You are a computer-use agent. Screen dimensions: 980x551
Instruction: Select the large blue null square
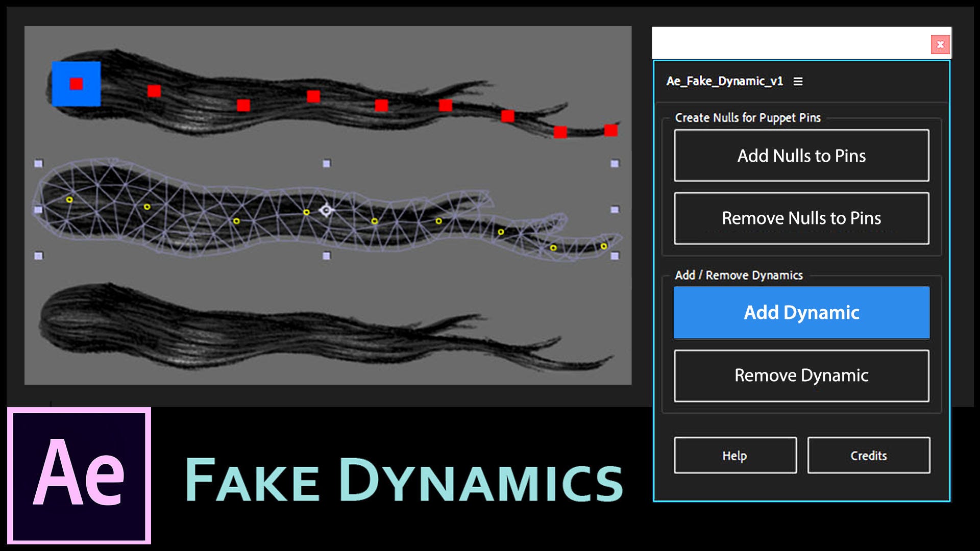click(77, 84)
